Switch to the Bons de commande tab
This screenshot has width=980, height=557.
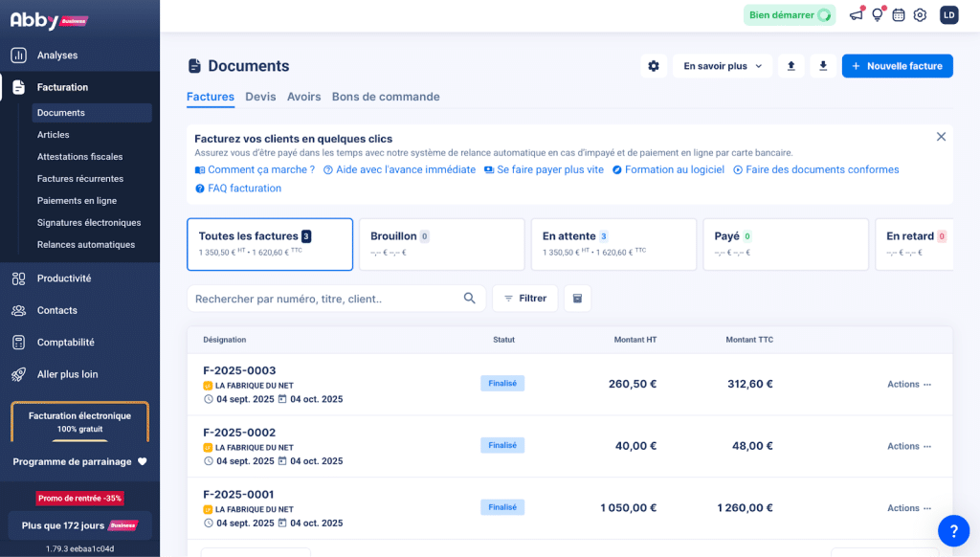click(386, 97)
